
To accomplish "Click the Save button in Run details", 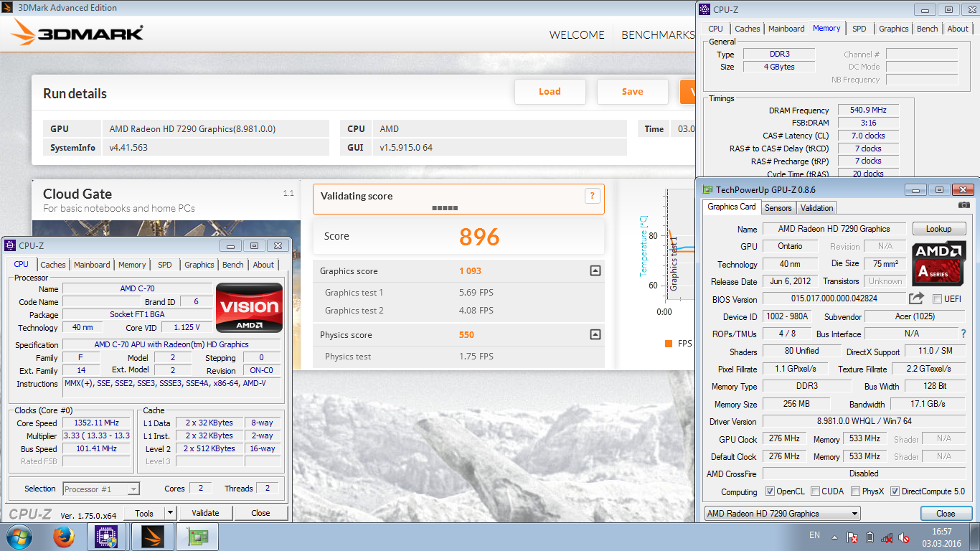I will (632, 91).
